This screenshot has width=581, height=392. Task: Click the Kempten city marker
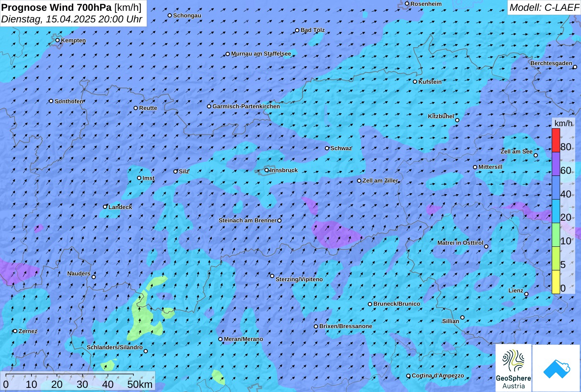click(x=58, y=40)
